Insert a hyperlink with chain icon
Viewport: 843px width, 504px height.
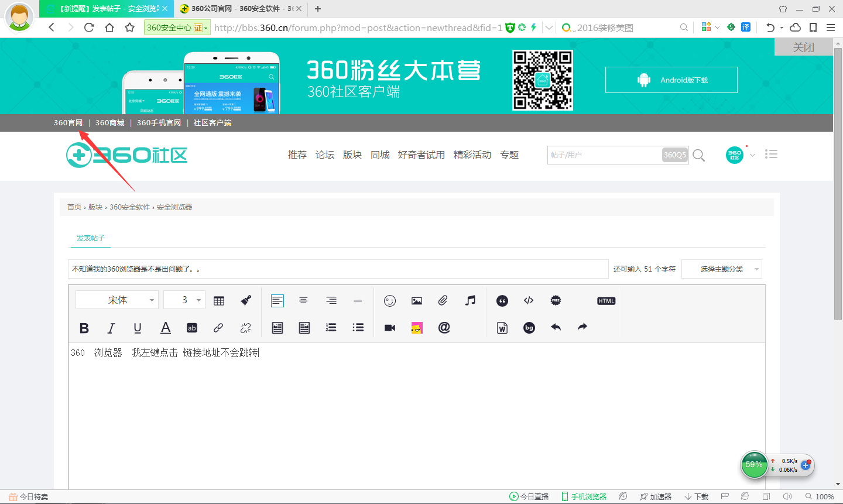(x=218, y=328)
